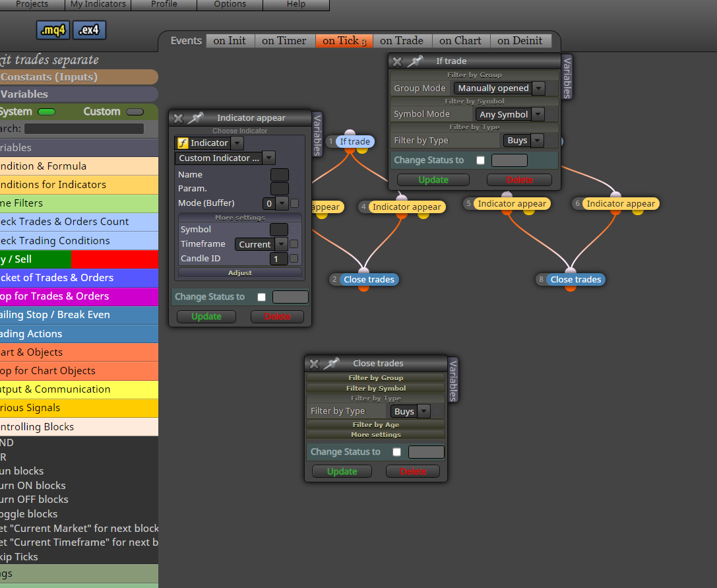Close the If trade panel
This screenshot has width=717, height=588.
(x=397, y=61)
